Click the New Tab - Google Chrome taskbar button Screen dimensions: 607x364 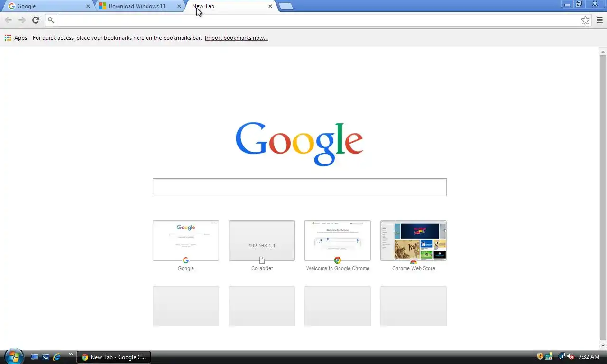pyautogui.click(x=114, y=357)
